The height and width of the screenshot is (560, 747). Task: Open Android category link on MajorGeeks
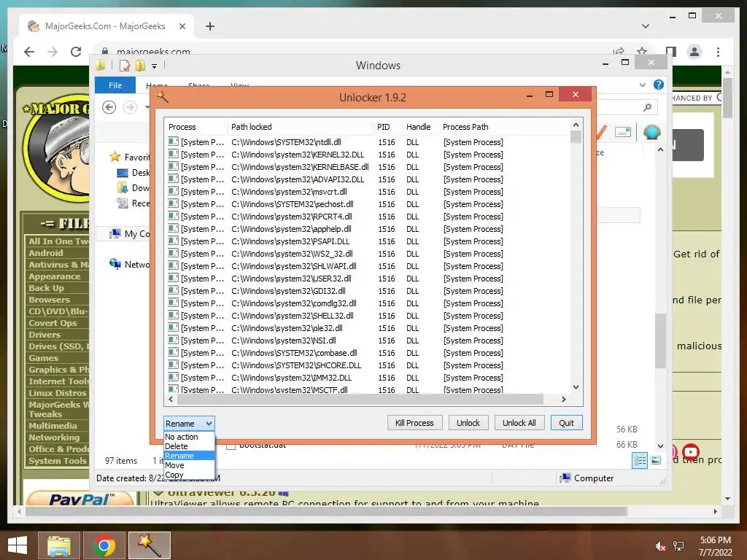(x=46, y=253)
